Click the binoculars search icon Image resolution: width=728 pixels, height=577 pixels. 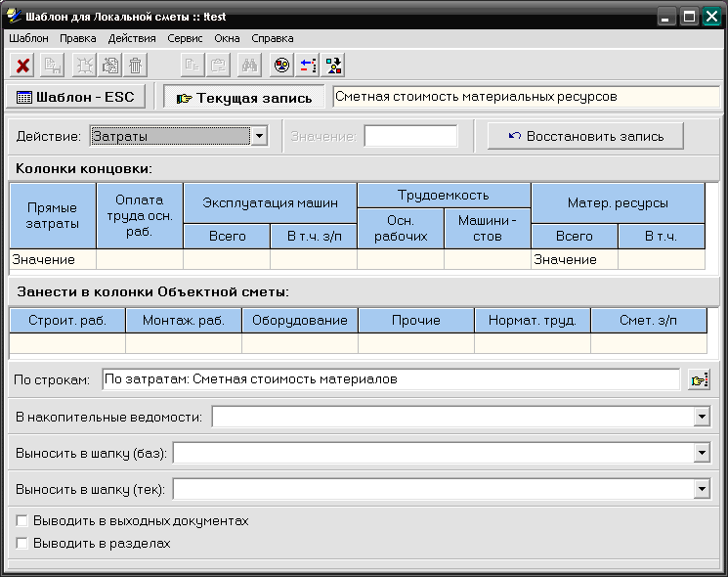249,66
